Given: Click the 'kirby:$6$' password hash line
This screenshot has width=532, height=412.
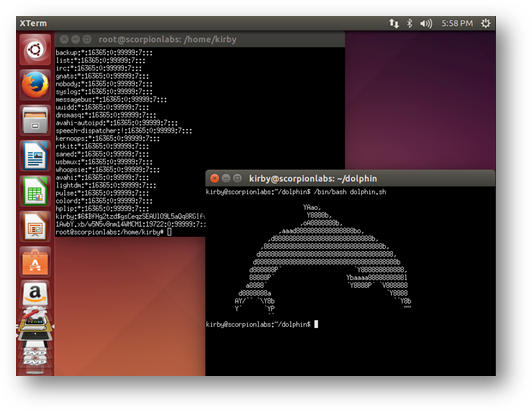Looking at the screenshot, I should [130, 216].
